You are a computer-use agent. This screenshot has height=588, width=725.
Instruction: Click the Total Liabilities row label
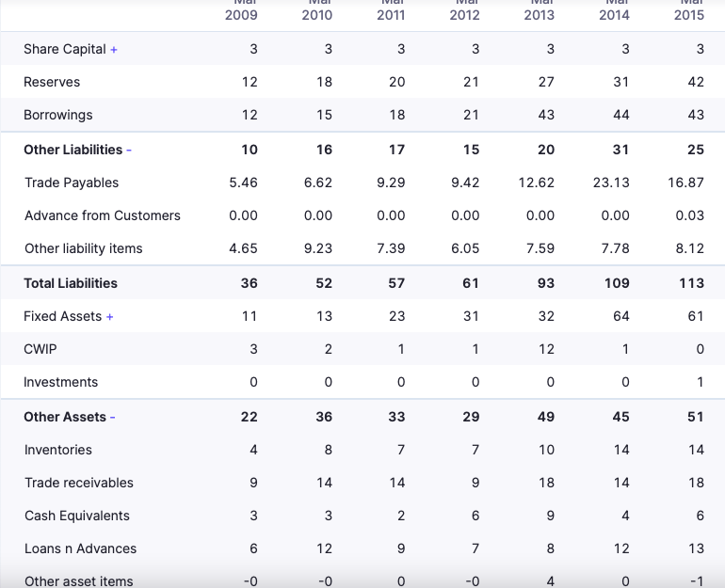click(x=71, y=283)
